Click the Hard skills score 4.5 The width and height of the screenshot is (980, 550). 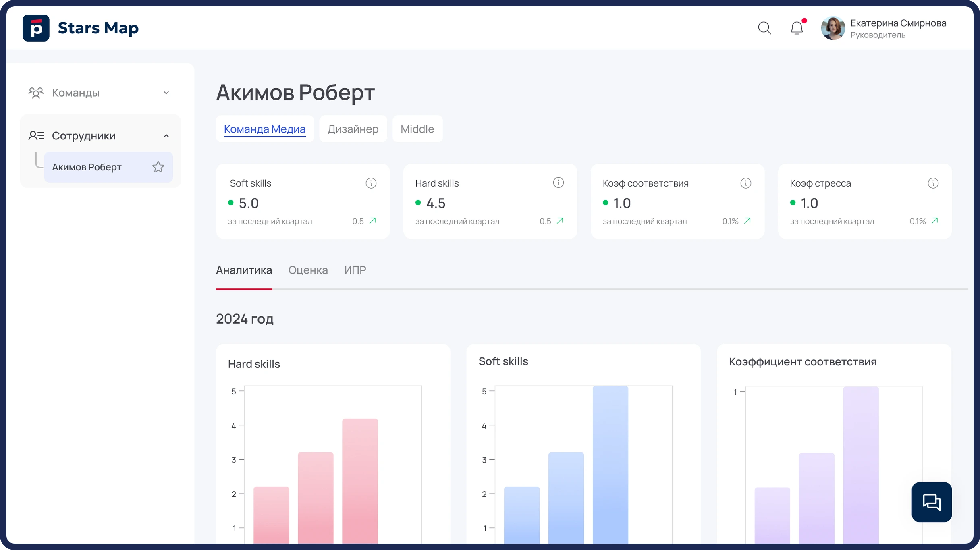point(436,203)
